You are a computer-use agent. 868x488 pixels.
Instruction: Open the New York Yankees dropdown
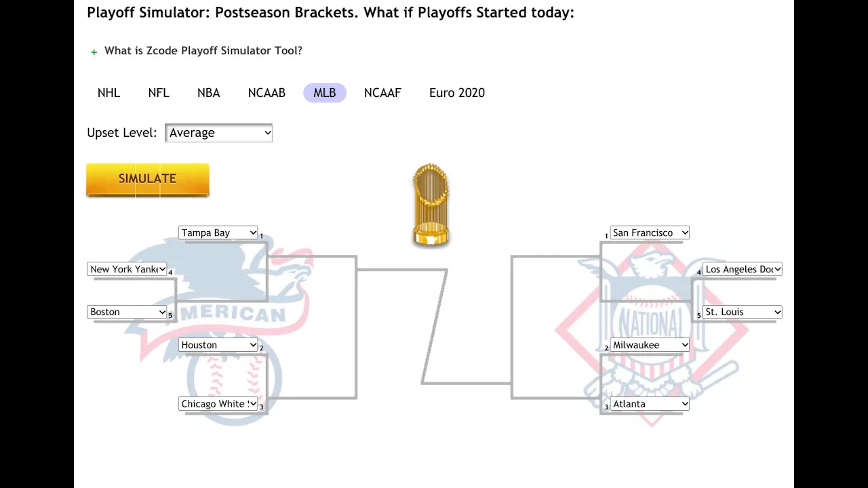127,269
